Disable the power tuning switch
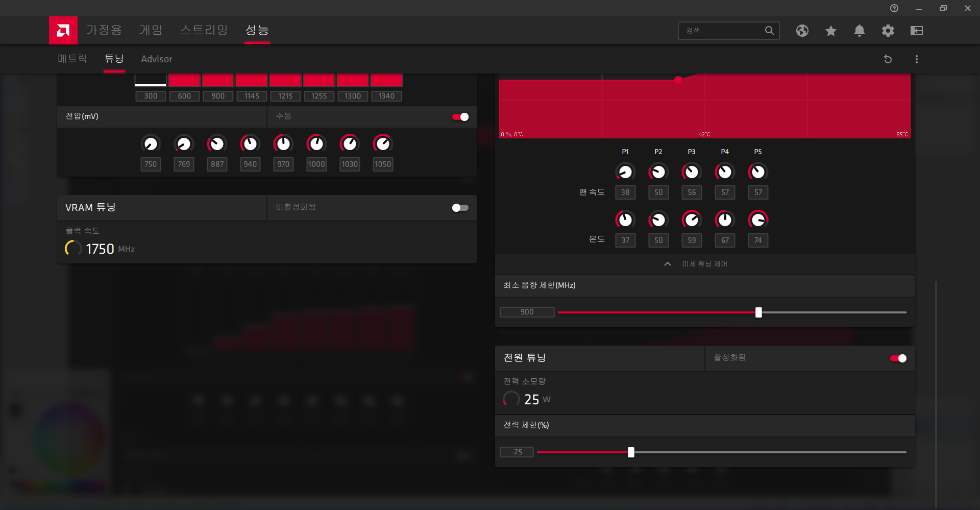 point(898,358)
